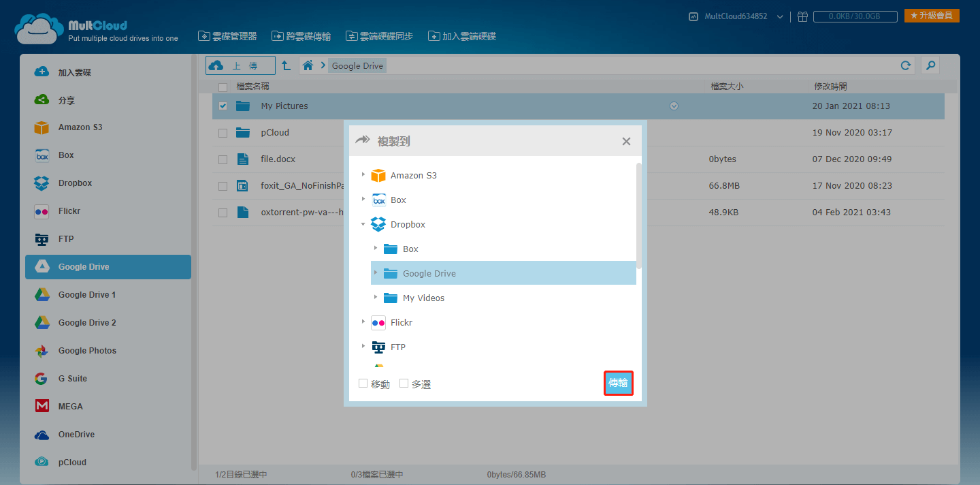Click the search magnifier icon
The width and height of the screenshot is (980, 485).
tap(930, 65)
